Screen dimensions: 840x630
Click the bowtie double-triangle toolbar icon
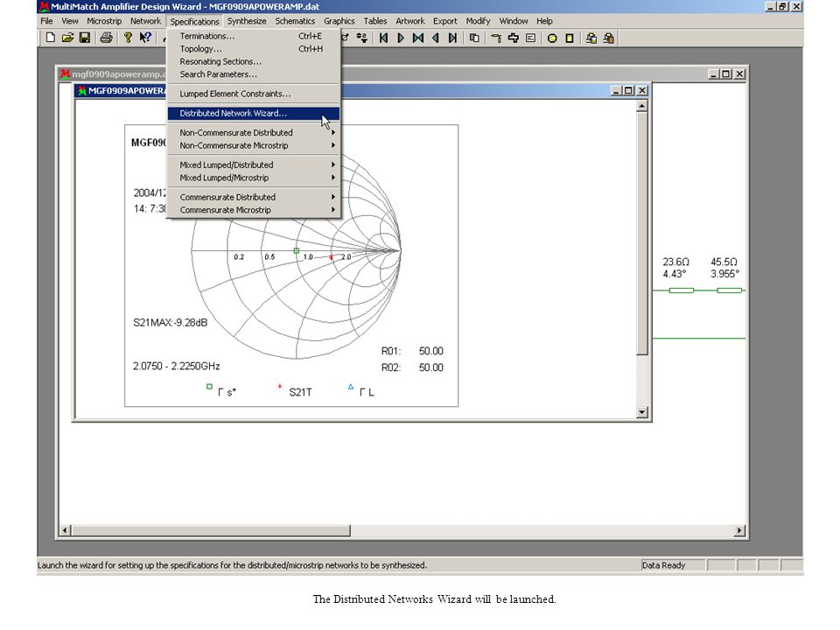pos(418,38)
